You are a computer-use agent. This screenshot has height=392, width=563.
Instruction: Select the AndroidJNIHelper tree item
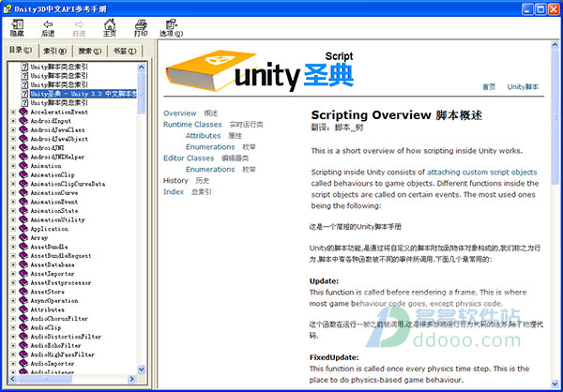pos(57,157)
